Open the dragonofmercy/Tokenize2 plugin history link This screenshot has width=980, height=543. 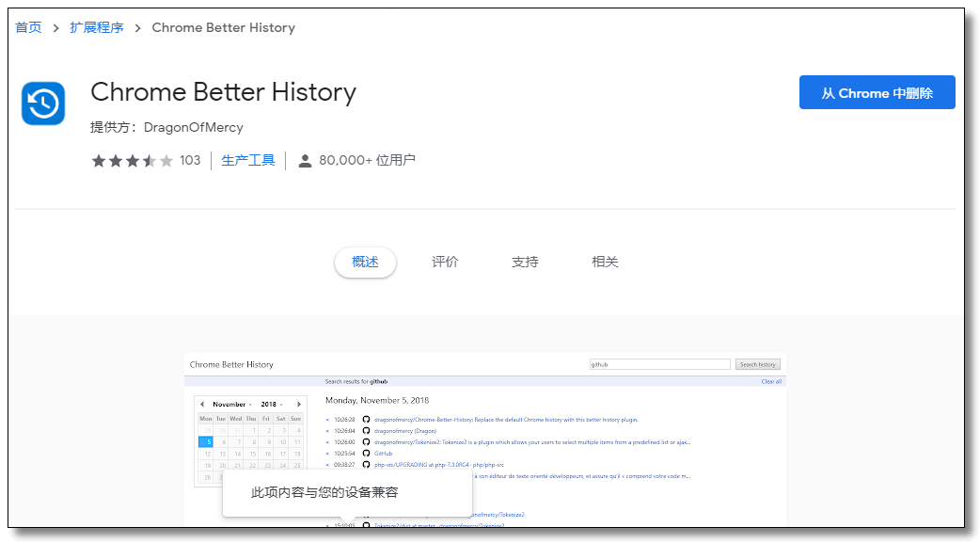tap(532, 442)
